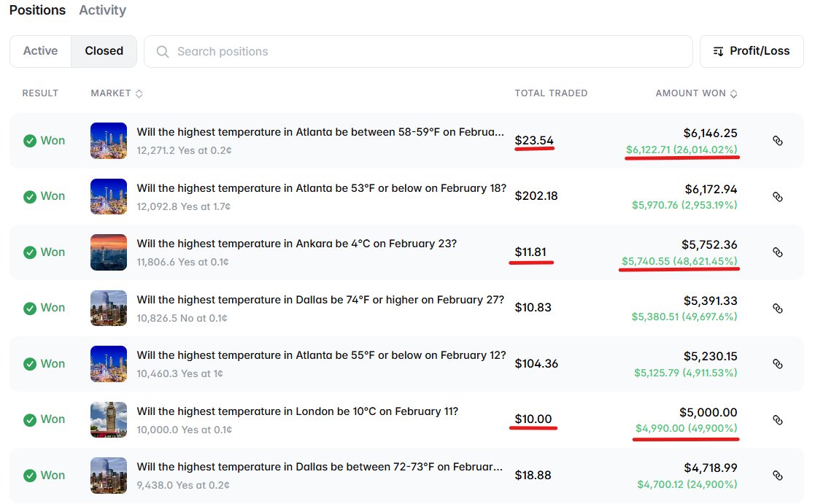Viewport: 815px width, 504px height.
Task: Open Dallas 74°F or higher February 27 market
Action: 320,300
